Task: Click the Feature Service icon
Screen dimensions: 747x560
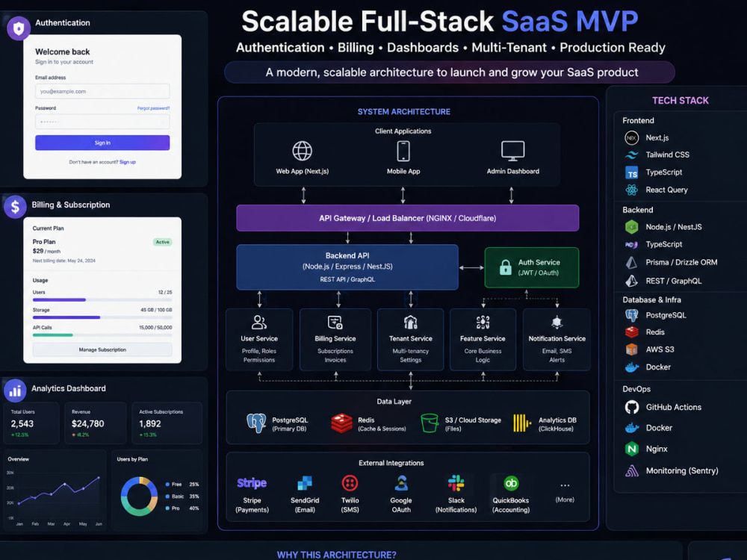Action: [483, 323]
